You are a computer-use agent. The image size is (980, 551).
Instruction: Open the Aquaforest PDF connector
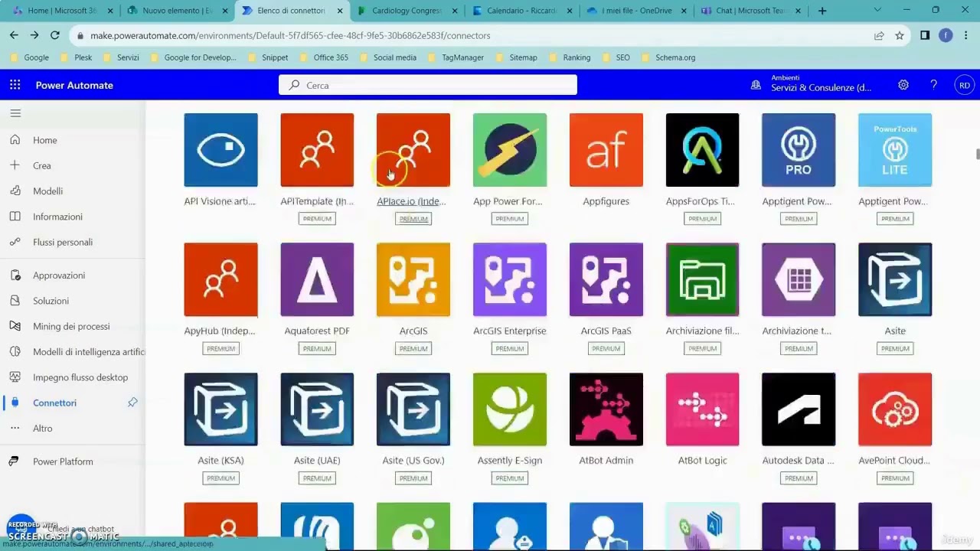[x=317, y=279]
